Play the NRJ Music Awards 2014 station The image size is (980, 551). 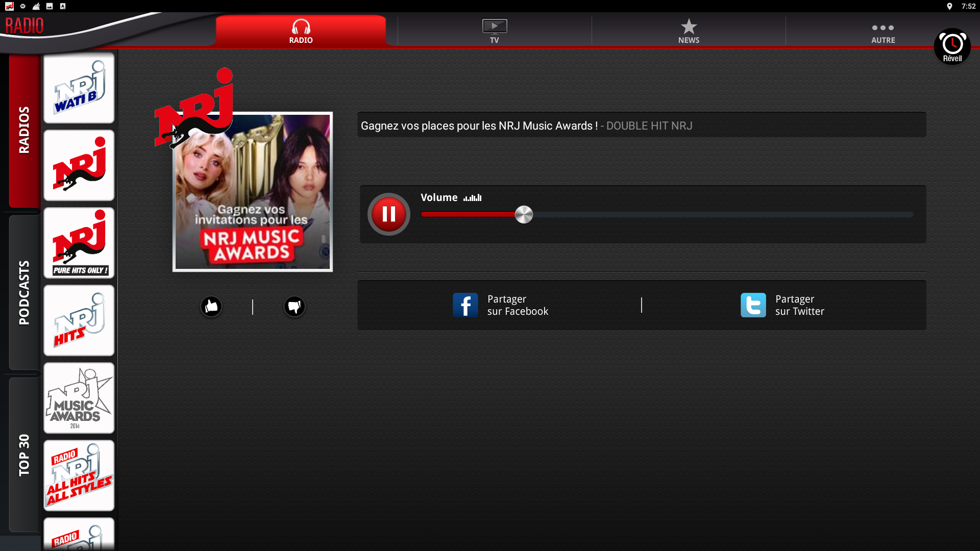(79, 398)
